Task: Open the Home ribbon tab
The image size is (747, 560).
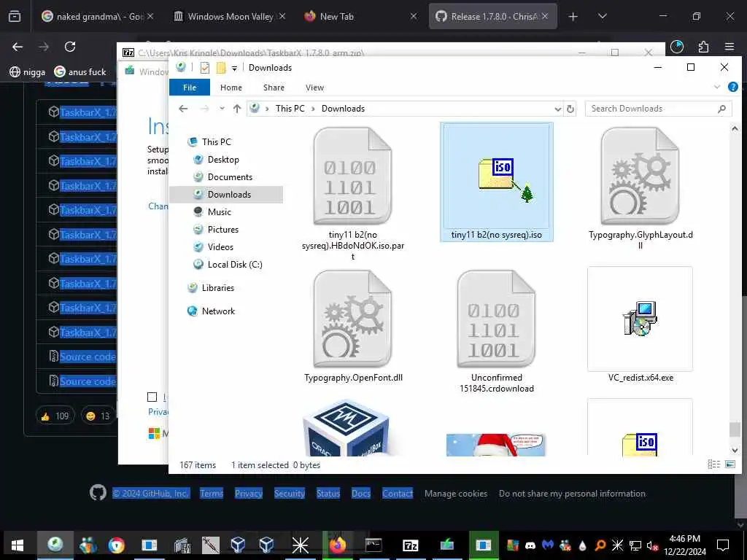Action: [x=231, y=87]
